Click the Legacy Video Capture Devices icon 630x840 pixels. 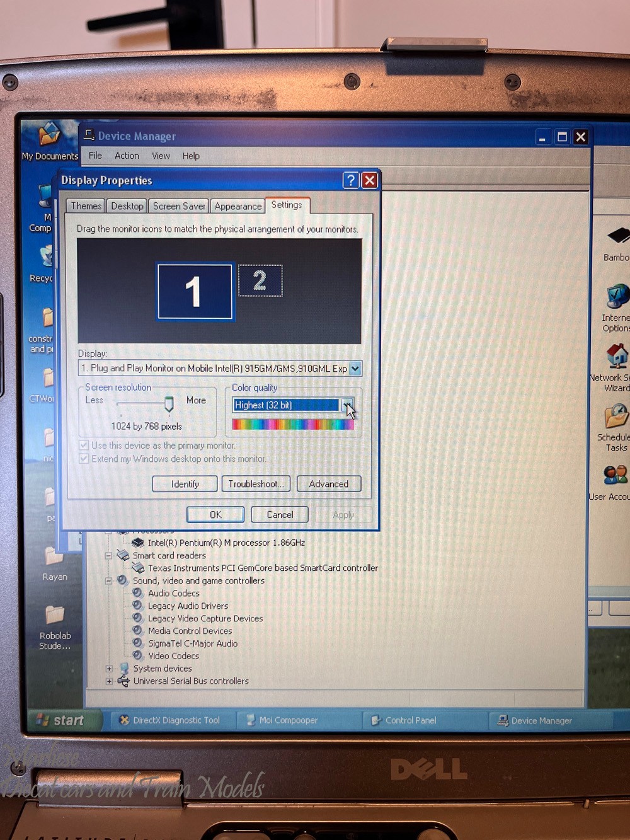point(138,618)
